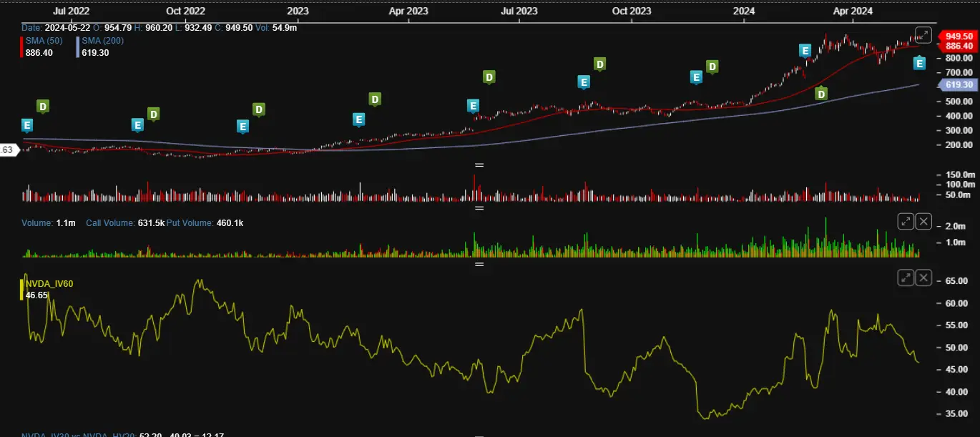Select the earnings E marker of August 2023

tap(584, 82)
